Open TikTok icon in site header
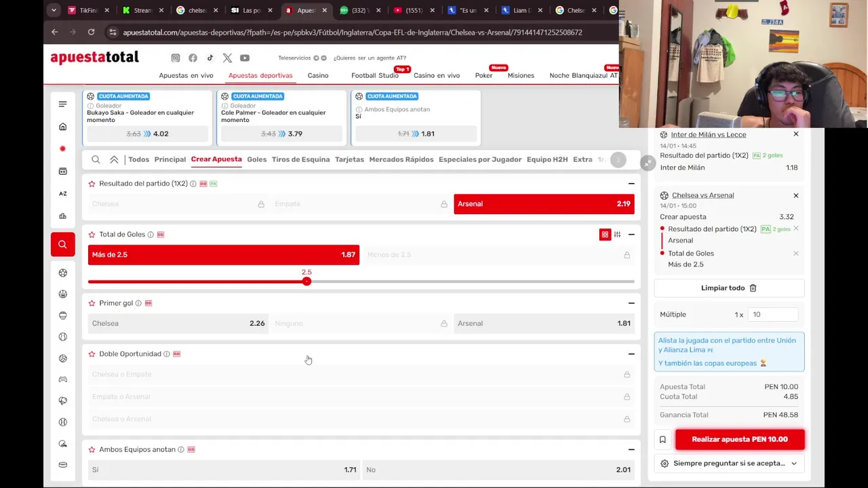Viewport: 868px width, 488px height. (x=210, y=58)
